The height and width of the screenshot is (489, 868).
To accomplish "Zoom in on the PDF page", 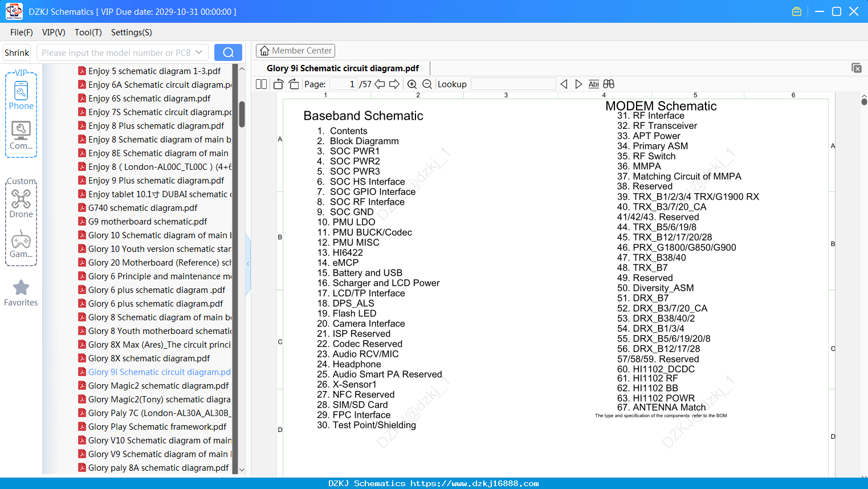I will 412,84.
